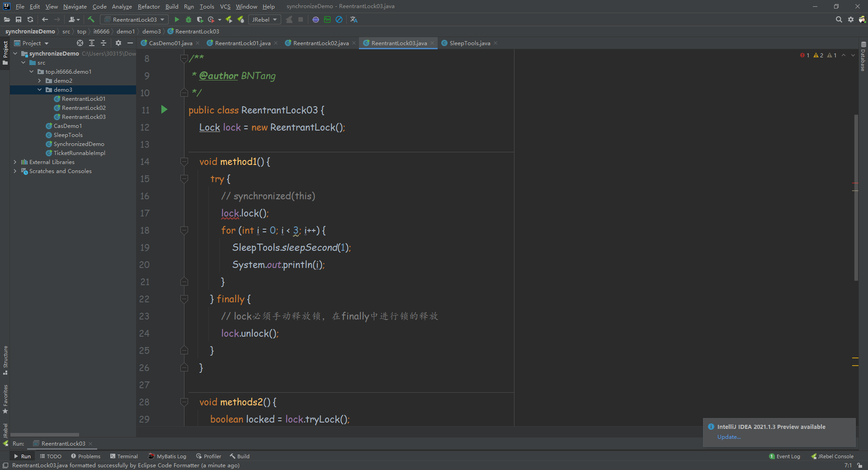Collapse the src folder node
The height and width of the screenshot is (470, 868).
point(23,62)
